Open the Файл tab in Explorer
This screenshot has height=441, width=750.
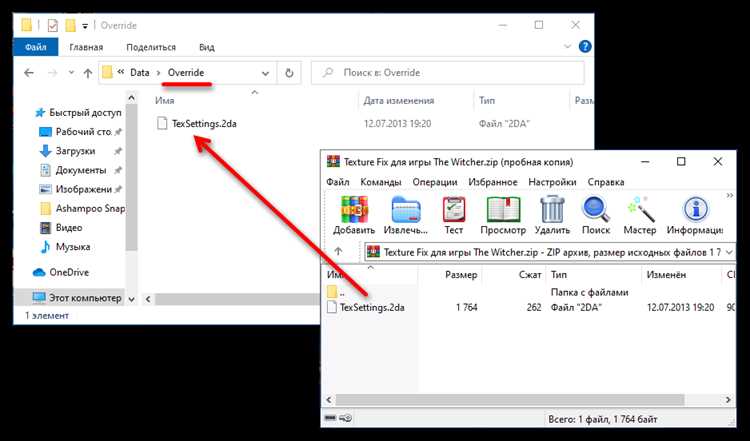click(x=35, y=47)
